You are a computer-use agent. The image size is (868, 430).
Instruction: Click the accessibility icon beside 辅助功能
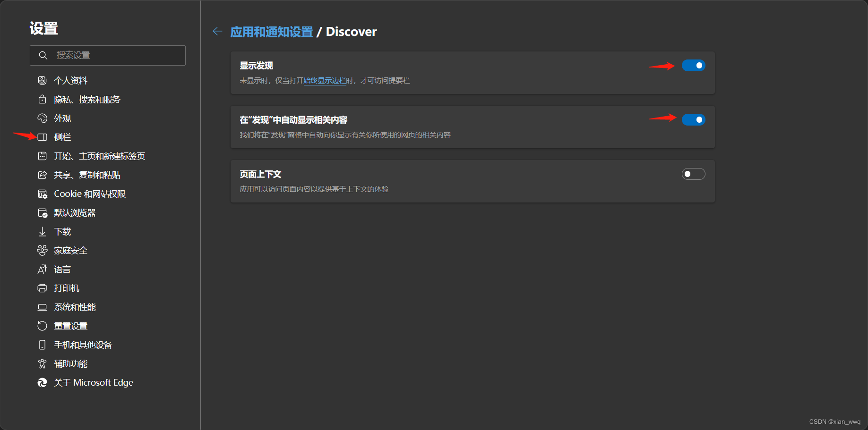[x=42, y=363]
